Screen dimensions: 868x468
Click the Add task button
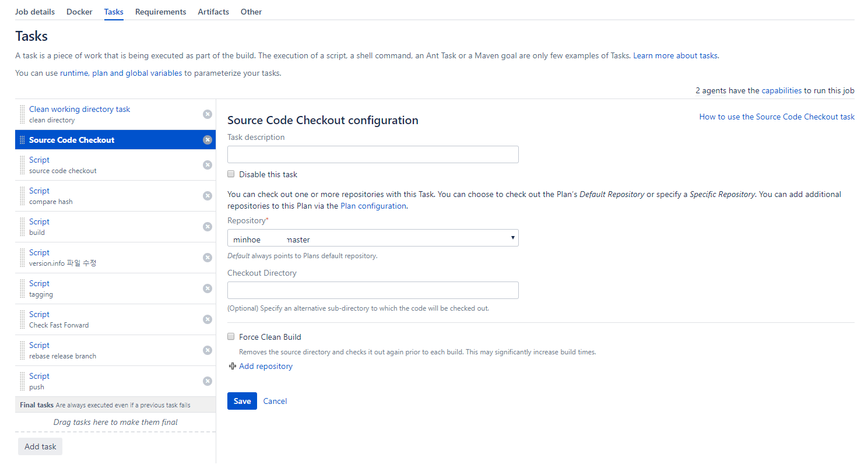40,446
